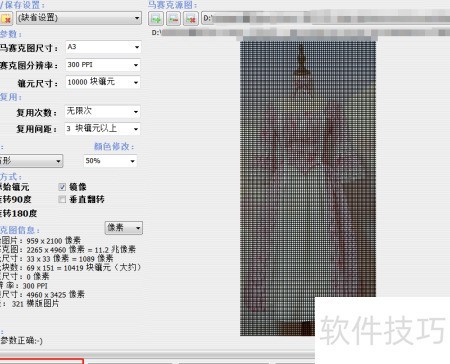This screenshot has height=364, width=450.
Task: Click the 复用间距 label
Action: coord(37,129)
